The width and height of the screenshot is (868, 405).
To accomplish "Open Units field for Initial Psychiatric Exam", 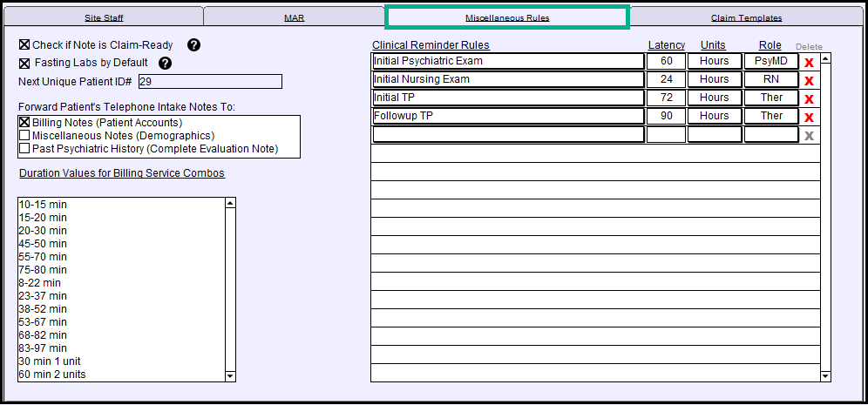I will pos(714,62).
